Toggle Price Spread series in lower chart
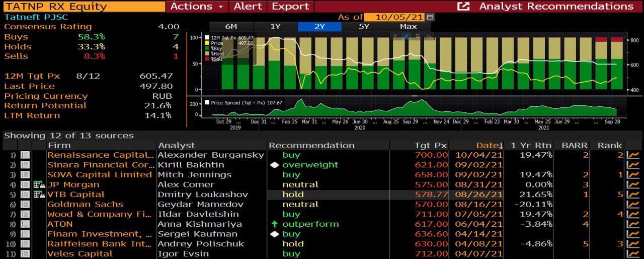Viewport: 644px width, 259px height. click(x=244, y=103)
